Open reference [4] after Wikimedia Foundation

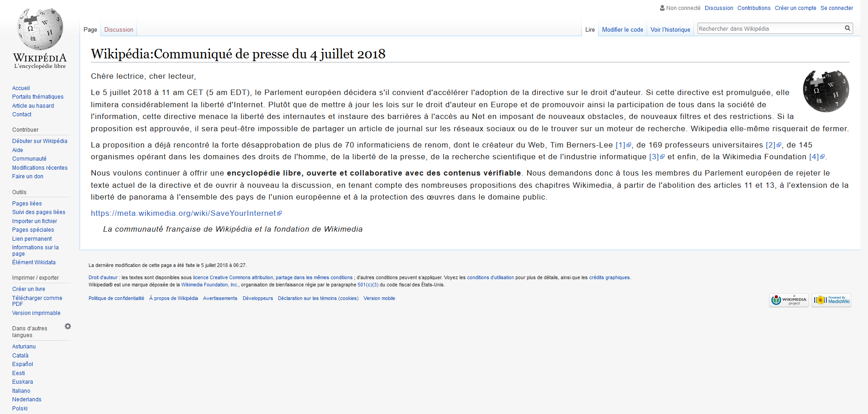point(817,157)
